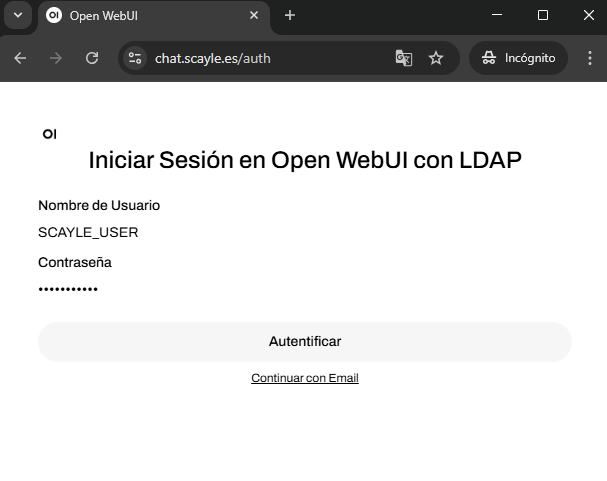Minimize the browser window
The width and height of the screenshot is (607, 481).
coord(497,15)
